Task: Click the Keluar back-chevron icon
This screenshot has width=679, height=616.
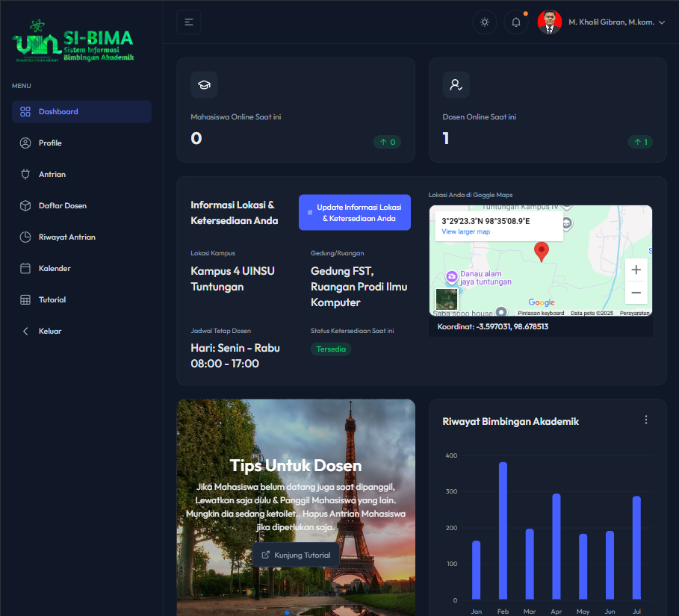Action: (x=25, y=332)
